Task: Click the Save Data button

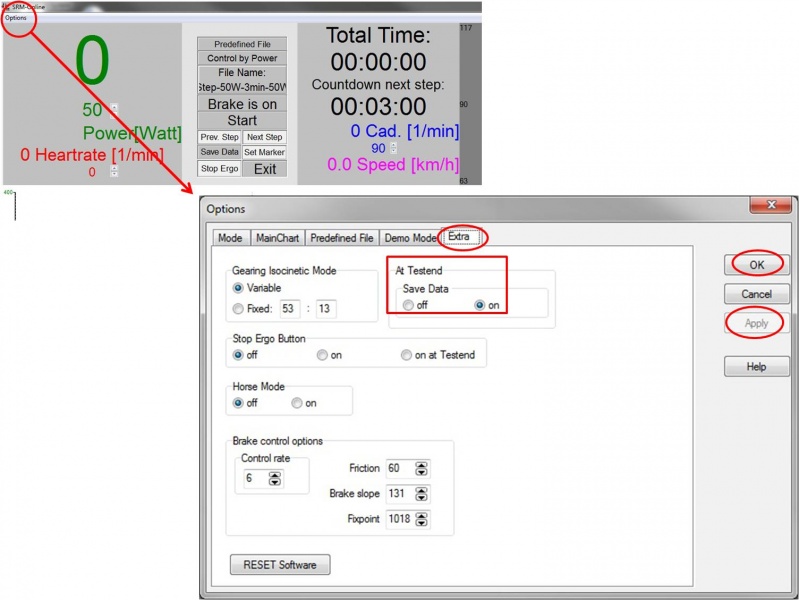Action: [219, 152]
